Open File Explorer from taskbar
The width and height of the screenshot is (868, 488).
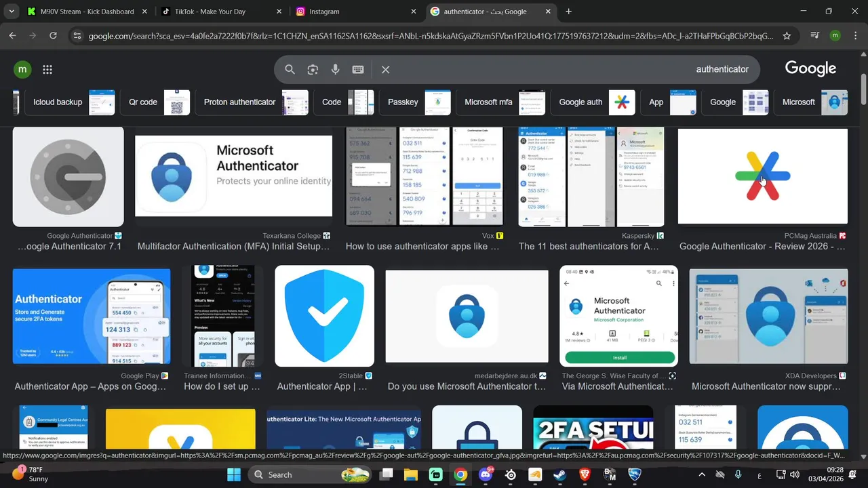(410, 474)
